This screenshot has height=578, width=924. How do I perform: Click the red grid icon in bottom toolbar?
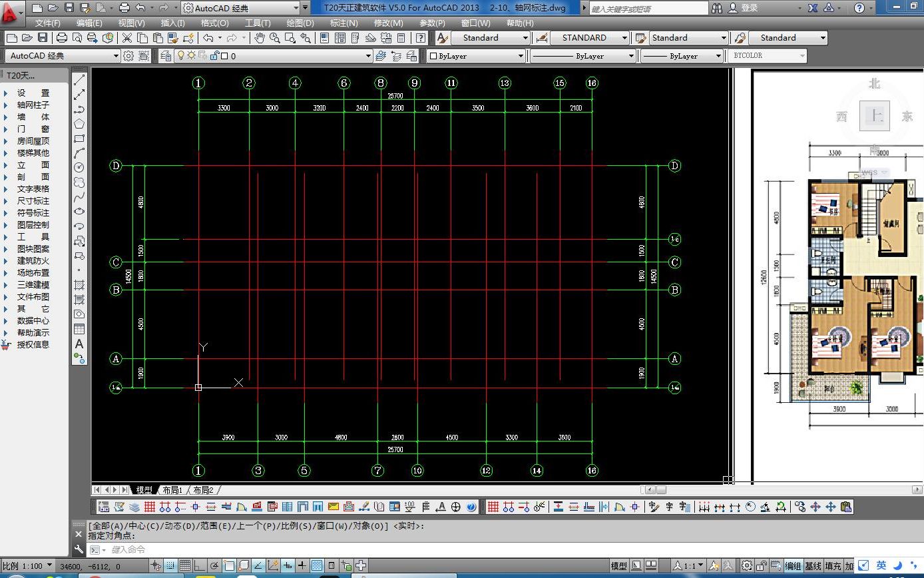(149, 507)
